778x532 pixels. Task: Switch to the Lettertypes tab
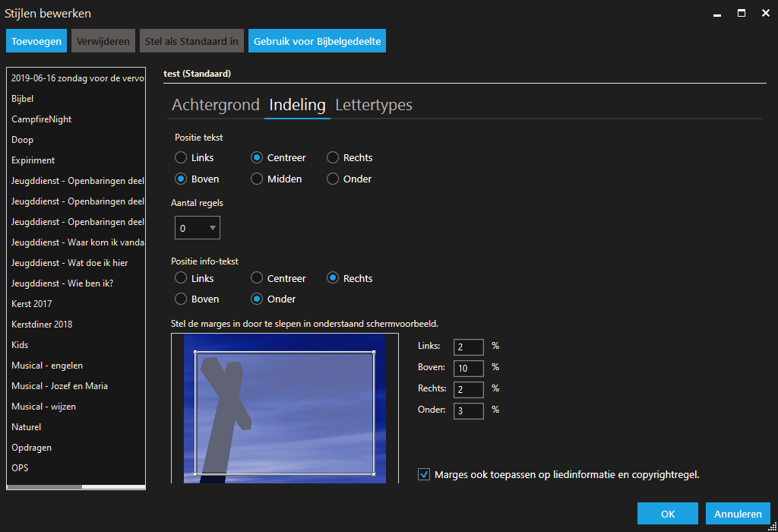[374, 105]
